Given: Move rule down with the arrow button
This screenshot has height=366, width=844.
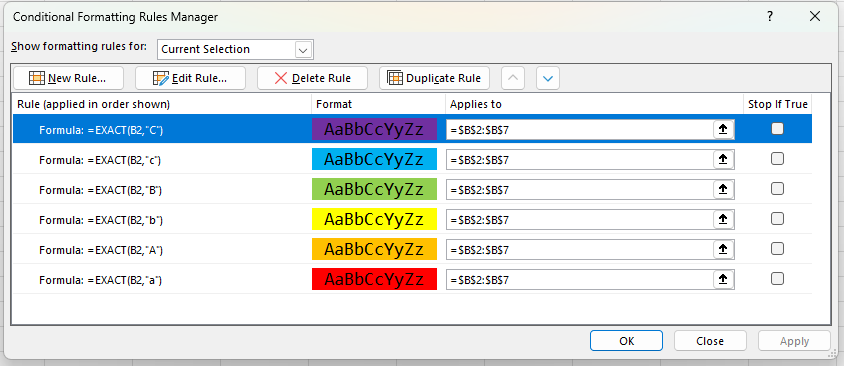Looking at the screenshot, I should [548, 78].
